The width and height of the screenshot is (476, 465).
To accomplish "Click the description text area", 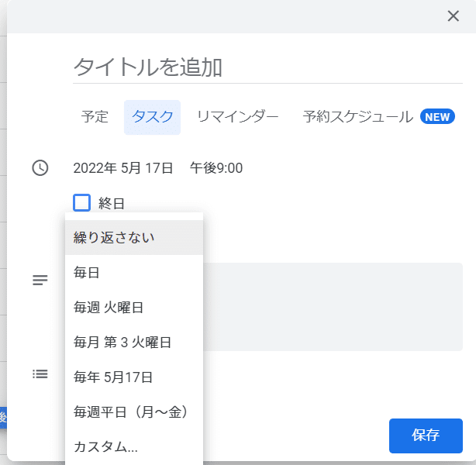I will (x=333, y=307).
